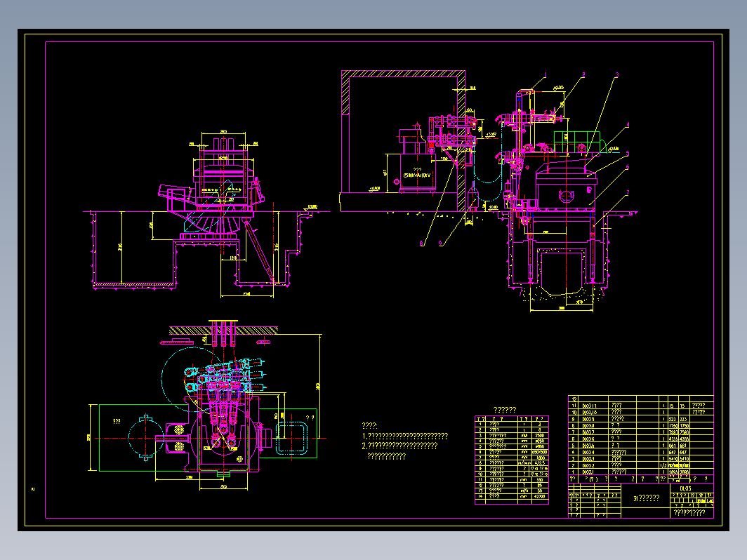747x560 pixels.
Task: Select the DL03.11 row in parts list
Action: coord(641,406)
